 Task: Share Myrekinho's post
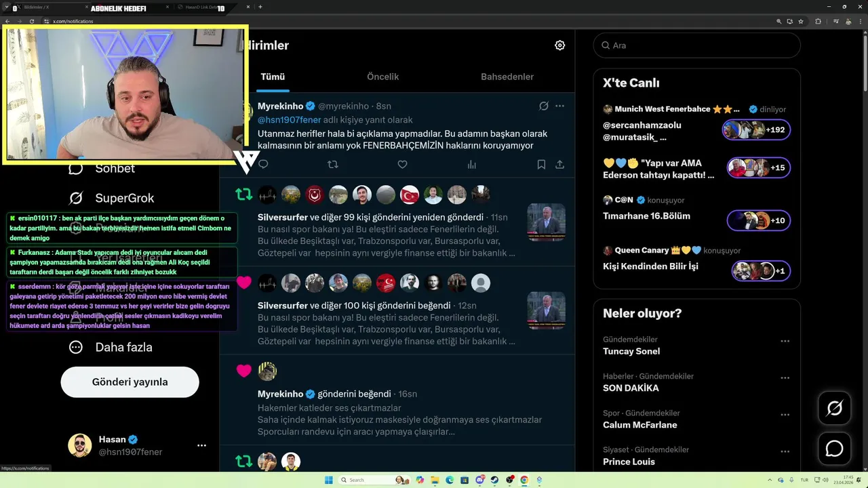[x=559, y=164]
